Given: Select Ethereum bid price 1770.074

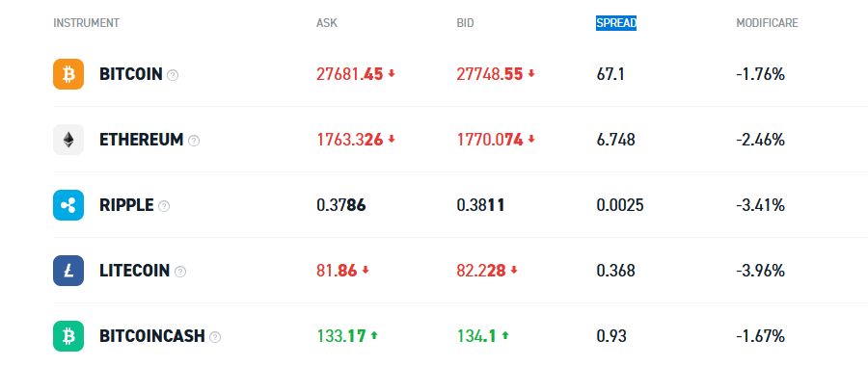Looking at the screenshot, I should (489, 140).
